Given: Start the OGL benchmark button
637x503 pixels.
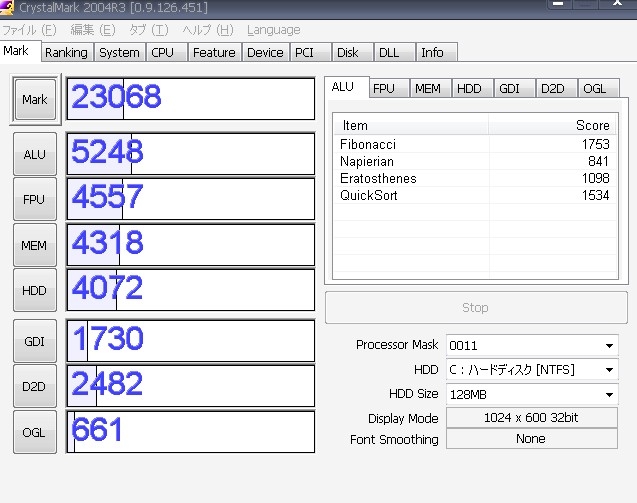Looking at the screenshot, I should 34,432.
